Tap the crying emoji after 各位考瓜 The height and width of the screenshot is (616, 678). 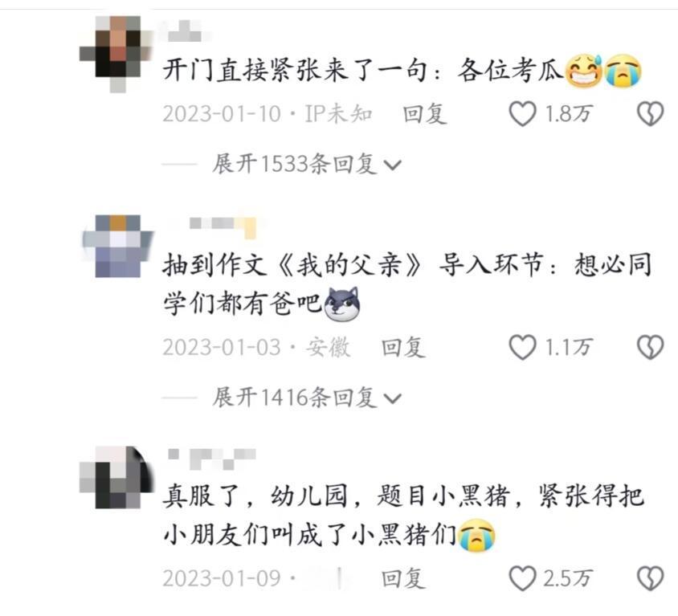tap(623, 71)
